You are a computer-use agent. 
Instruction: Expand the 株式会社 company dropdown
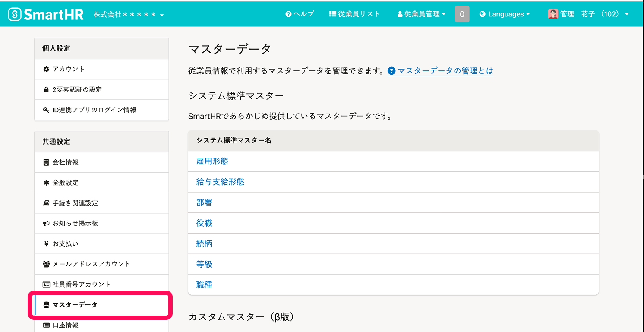point(129,15)
